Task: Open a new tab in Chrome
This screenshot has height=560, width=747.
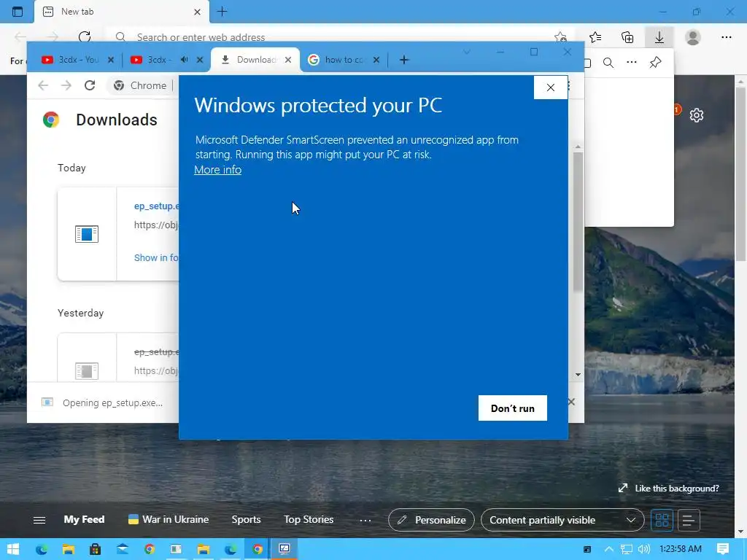Action: [x=404, y=60]
